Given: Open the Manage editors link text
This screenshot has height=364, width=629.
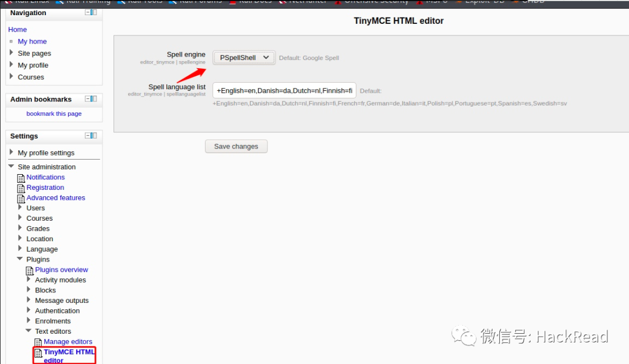Looking at the screenshot, I should [68, 341].
